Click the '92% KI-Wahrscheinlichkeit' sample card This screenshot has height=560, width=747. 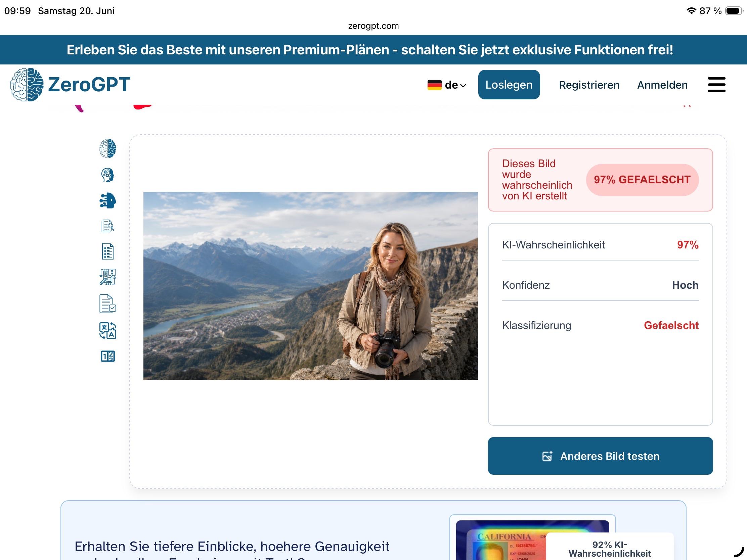(610, 547)
